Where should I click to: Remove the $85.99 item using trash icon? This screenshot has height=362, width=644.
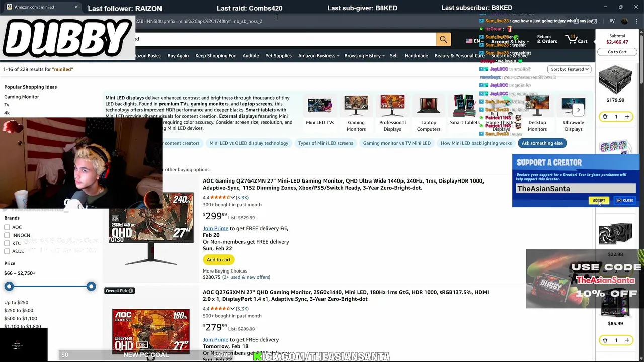coord(605,340)
